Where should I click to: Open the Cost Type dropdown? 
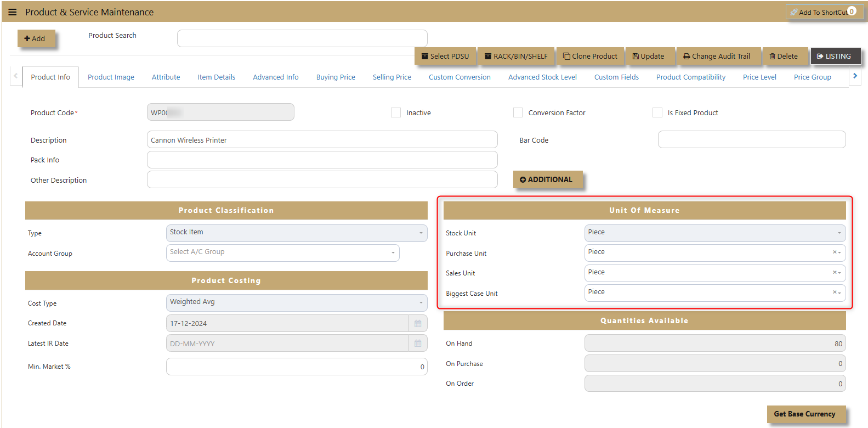[297, 302]
